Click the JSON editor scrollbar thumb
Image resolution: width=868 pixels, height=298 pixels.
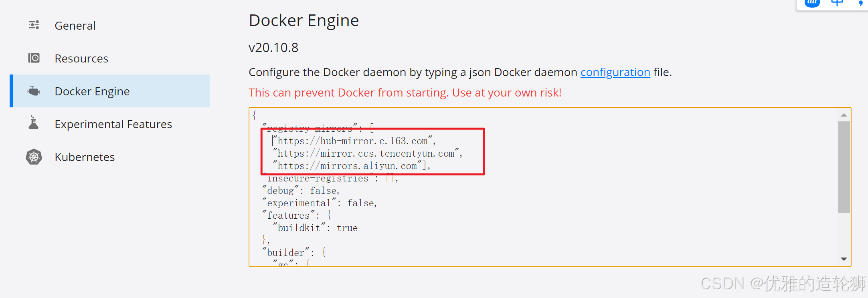tap(844, 167)
